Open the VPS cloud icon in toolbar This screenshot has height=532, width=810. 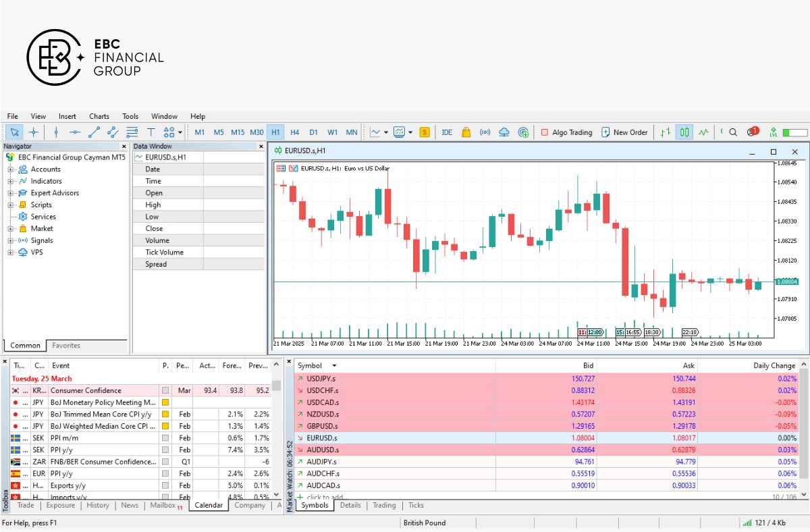pyautogui.click(x=504, y=132)
